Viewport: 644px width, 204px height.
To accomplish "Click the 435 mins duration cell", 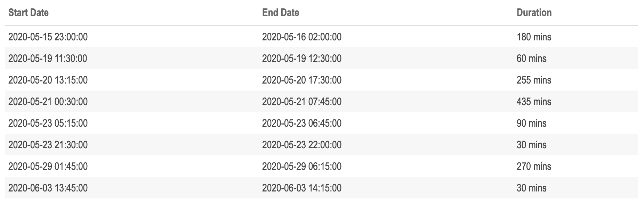I will click(x=534, y=102).
